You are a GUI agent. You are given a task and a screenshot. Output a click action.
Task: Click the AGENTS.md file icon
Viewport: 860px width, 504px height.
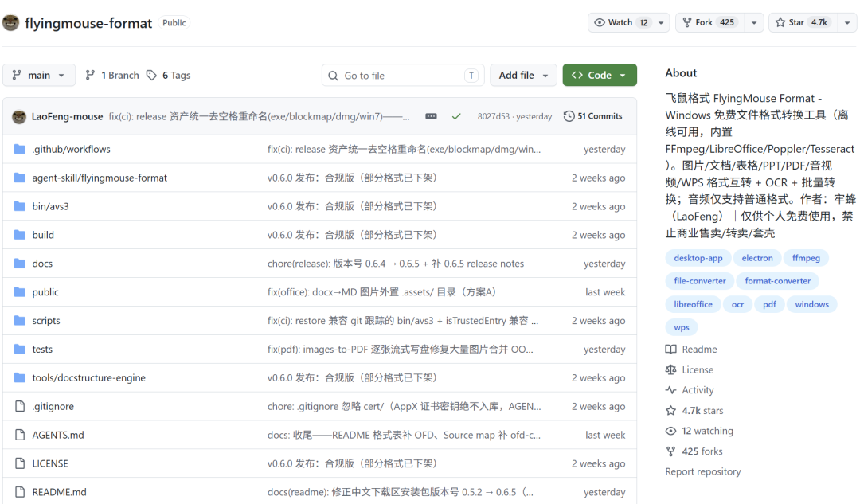[20, 435]
